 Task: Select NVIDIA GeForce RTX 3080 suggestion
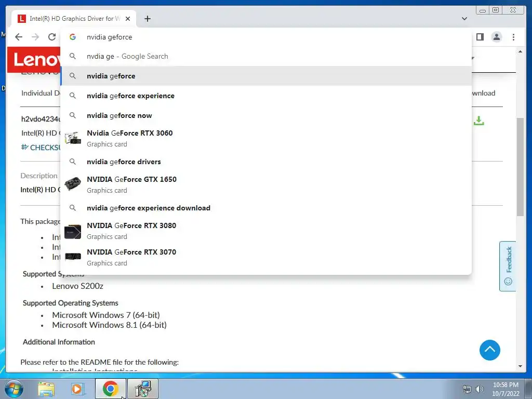[x=266, y=231]
